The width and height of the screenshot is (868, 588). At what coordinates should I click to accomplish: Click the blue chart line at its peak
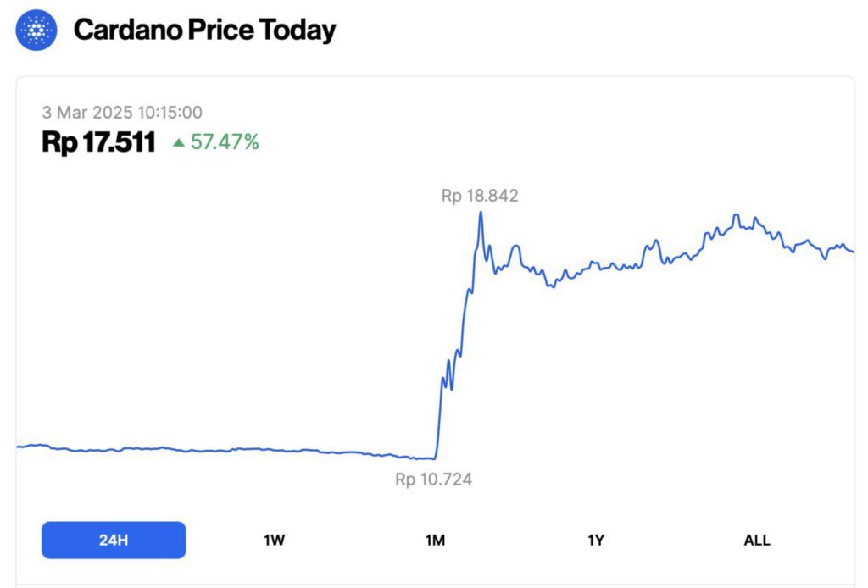point(481,212)
